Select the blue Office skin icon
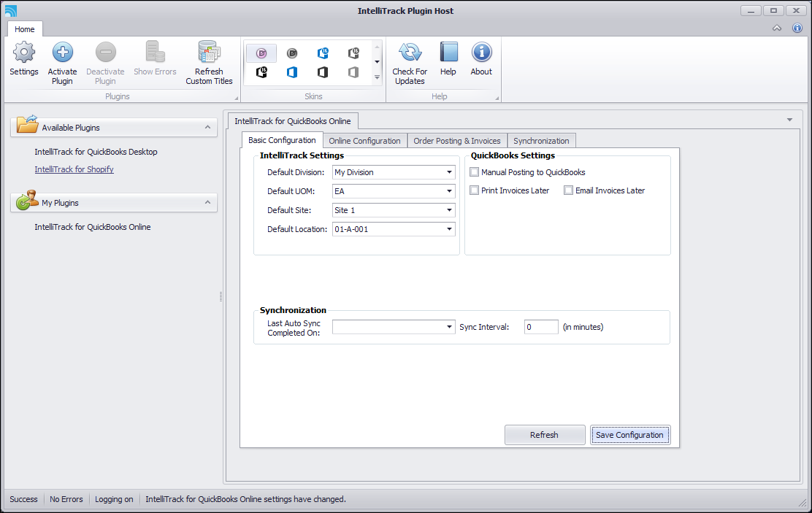812x513 pixels. point(292,72)
